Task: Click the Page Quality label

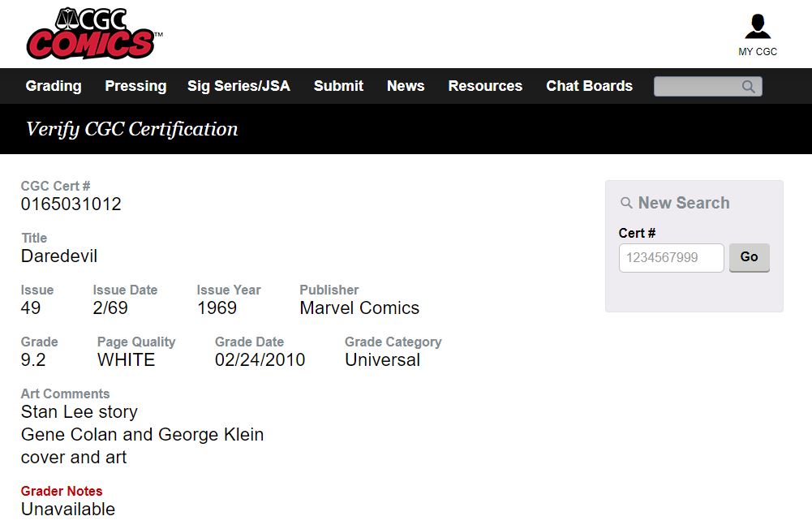Action: pyautogui.click(x=136, y=342)
